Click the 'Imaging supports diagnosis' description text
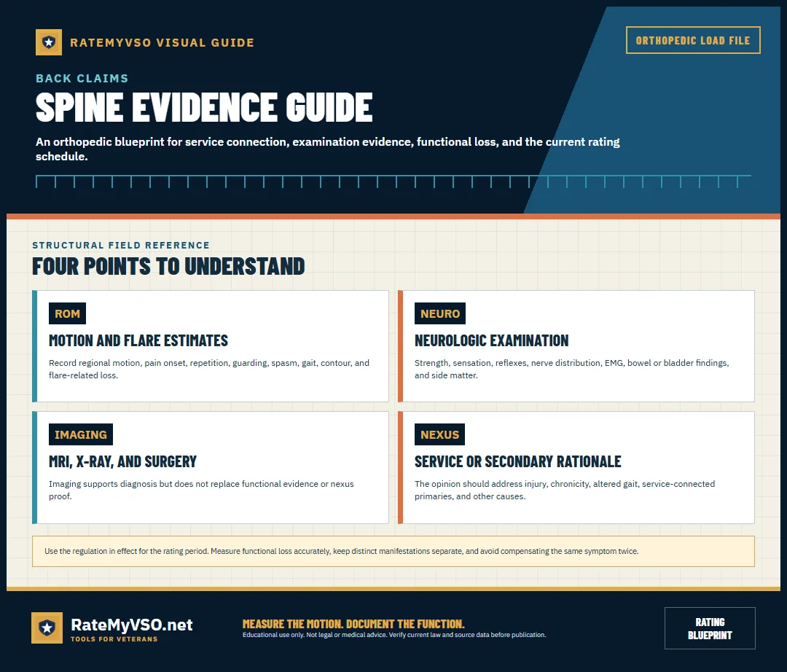 (x=201, y=490)
